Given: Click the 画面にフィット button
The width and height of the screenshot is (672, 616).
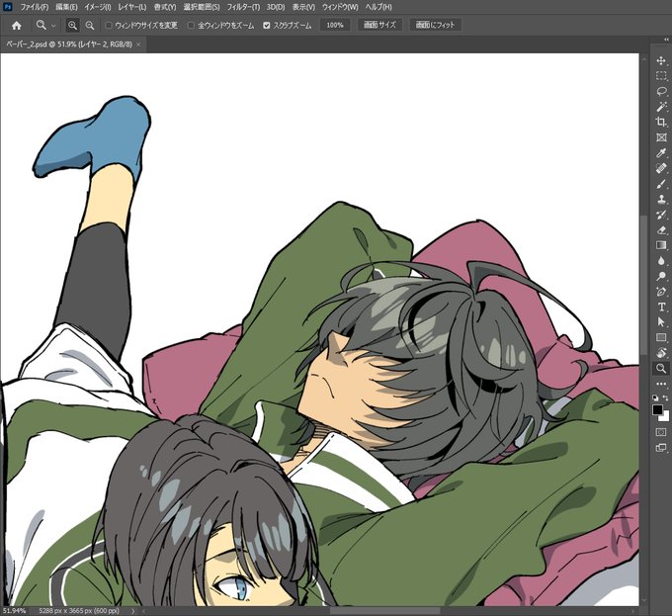Looking at the screenshot, I should click(435, 25).
